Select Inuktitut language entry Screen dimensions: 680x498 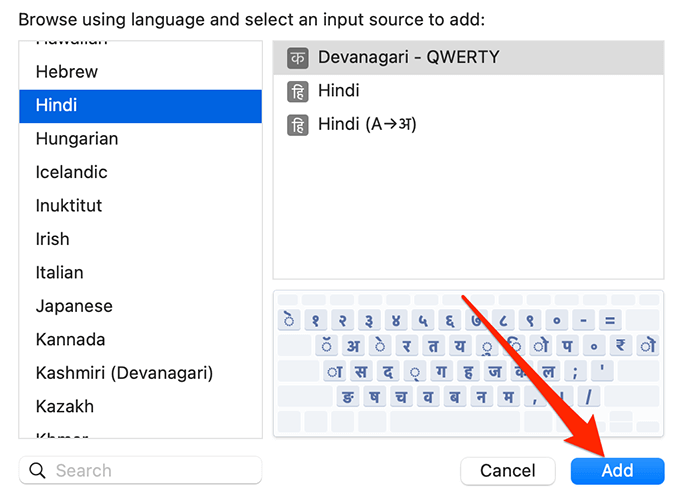coord(69,206)
